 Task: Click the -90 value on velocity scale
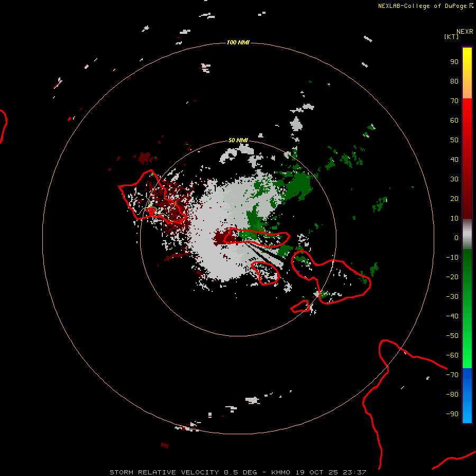[452, 414]
